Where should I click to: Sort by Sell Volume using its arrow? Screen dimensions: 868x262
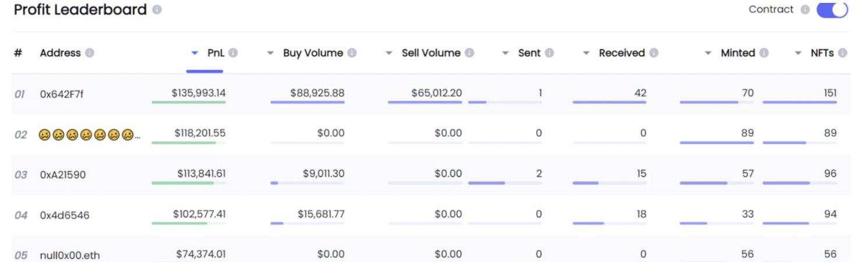click(389, 53)
